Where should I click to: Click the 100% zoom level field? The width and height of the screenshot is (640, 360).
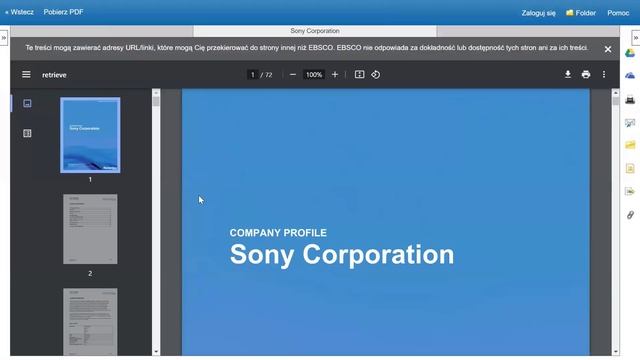314,75
